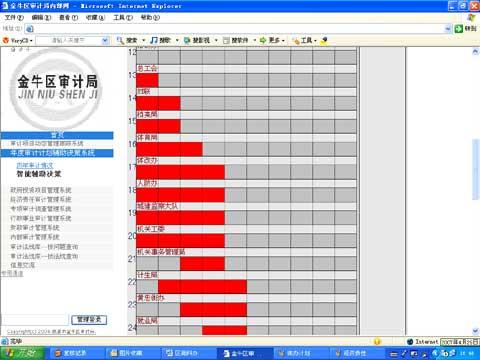Click the red bar in row 22
The width and height of the screenshot is (480, 360).
click(x=202, y=287)
